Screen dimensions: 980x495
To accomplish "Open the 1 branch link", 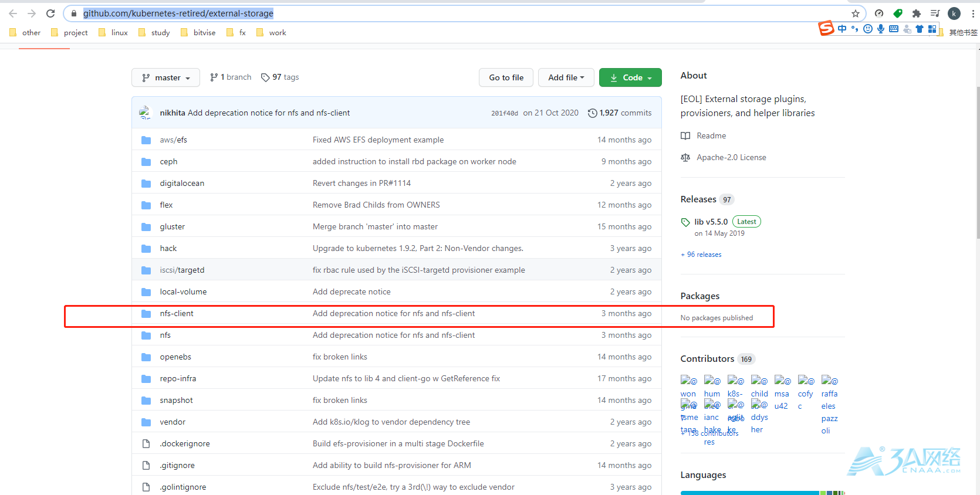I will [231, 77].
